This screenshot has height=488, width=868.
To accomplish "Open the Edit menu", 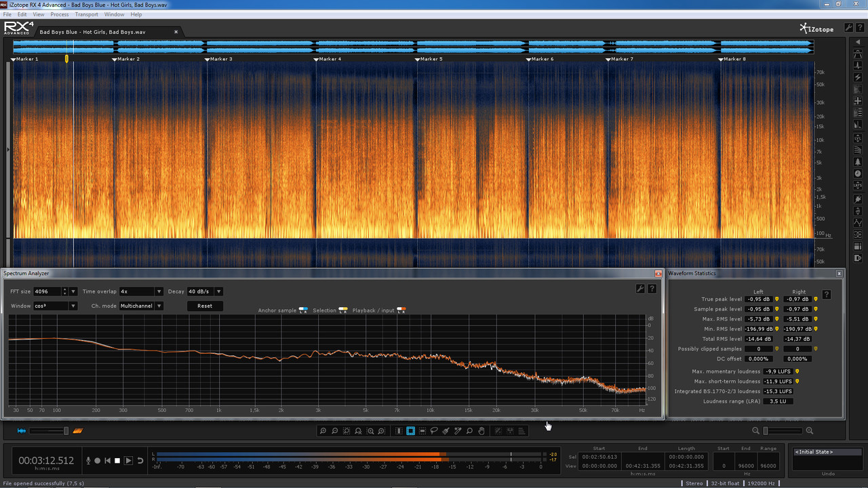I will (x=22, y=14).
